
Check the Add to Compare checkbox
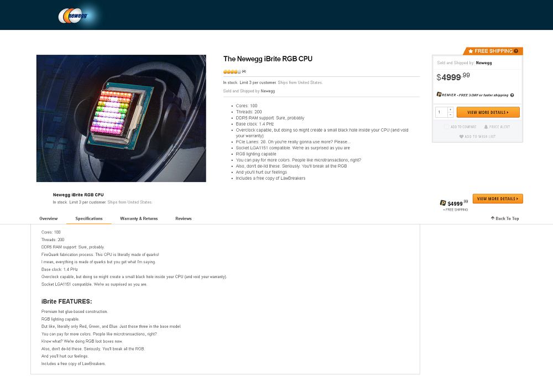tap(446, 127)
